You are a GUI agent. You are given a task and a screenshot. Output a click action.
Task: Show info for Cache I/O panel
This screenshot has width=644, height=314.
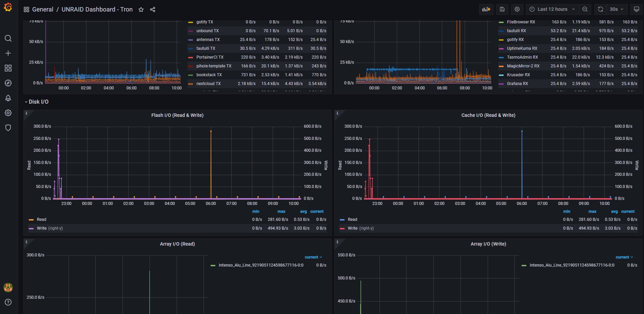tap(337, 113)
